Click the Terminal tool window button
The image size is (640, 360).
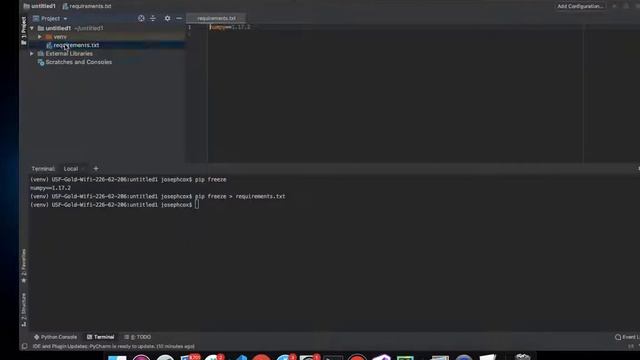(x=100, y=337)
